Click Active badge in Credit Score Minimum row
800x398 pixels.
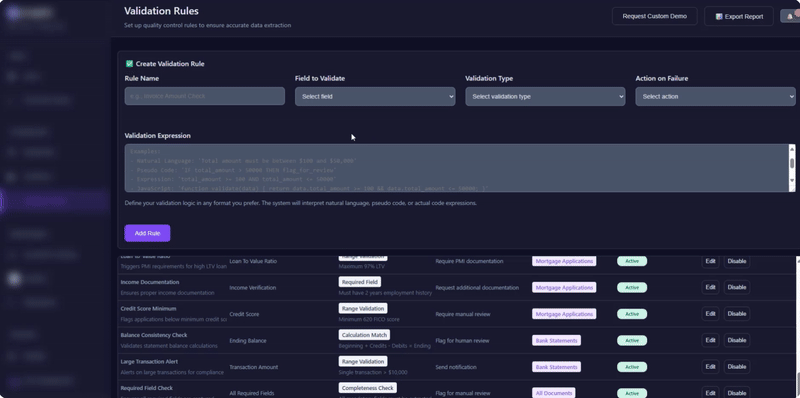(x=632, y=314)
